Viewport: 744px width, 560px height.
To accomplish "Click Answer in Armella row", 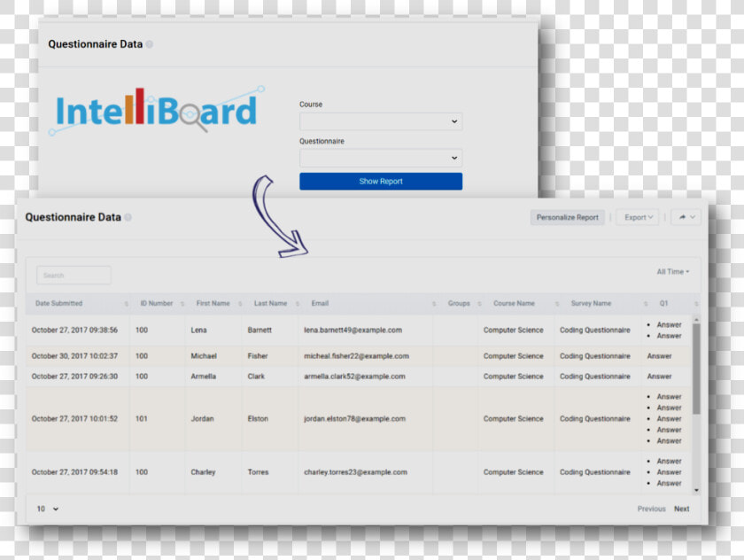I will point(659,377).
